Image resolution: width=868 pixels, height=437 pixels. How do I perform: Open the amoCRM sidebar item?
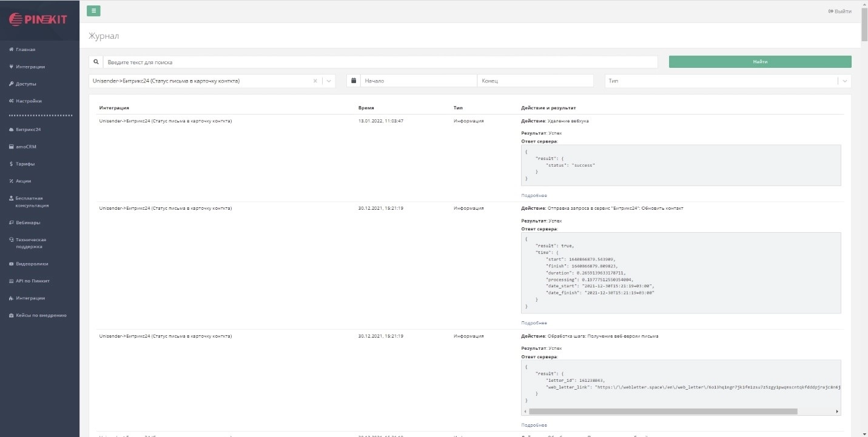(x=26, y=147)
